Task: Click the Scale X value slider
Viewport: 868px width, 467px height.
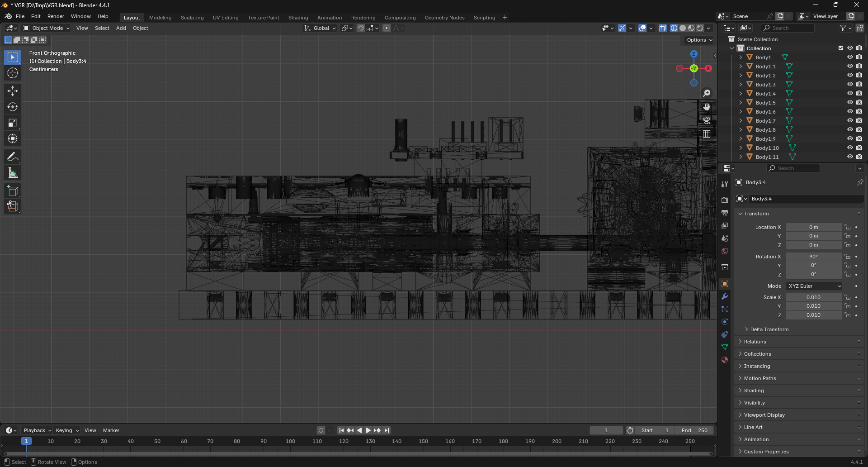Action: [x=813, y=297]
